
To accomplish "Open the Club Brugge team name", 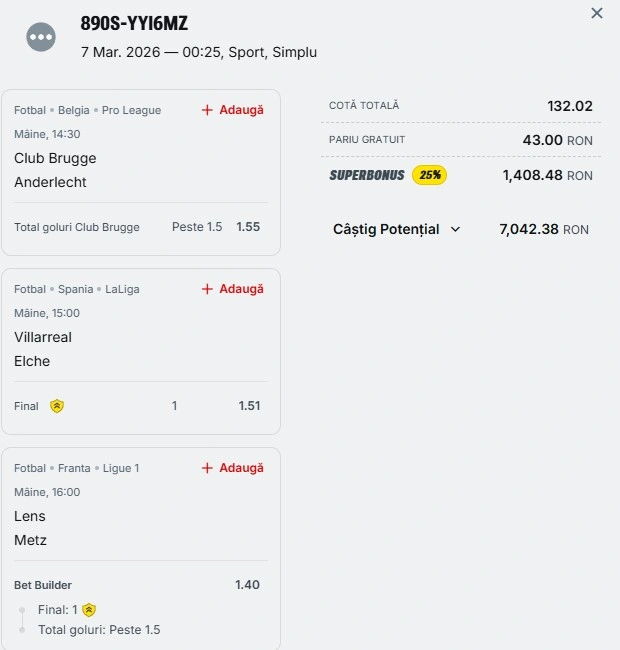I will (x=55, y=158).
